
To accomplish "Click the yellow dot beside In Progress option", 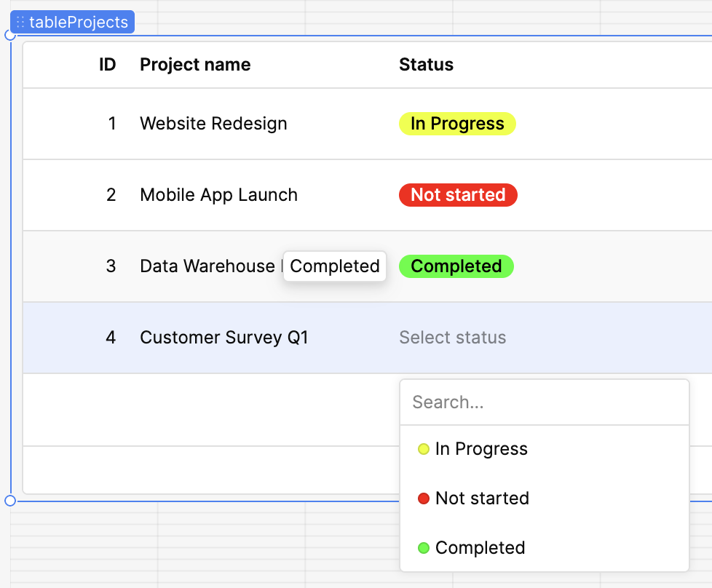I will (x=423, y=449).
